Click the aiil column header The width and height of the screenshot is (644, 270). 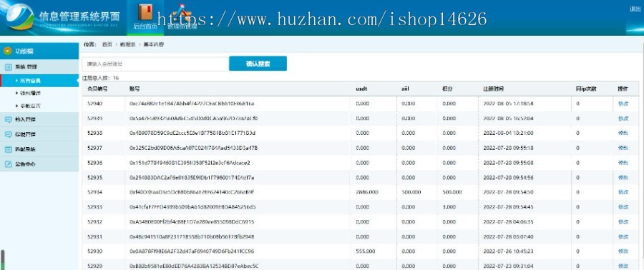(x=406, y=89)
